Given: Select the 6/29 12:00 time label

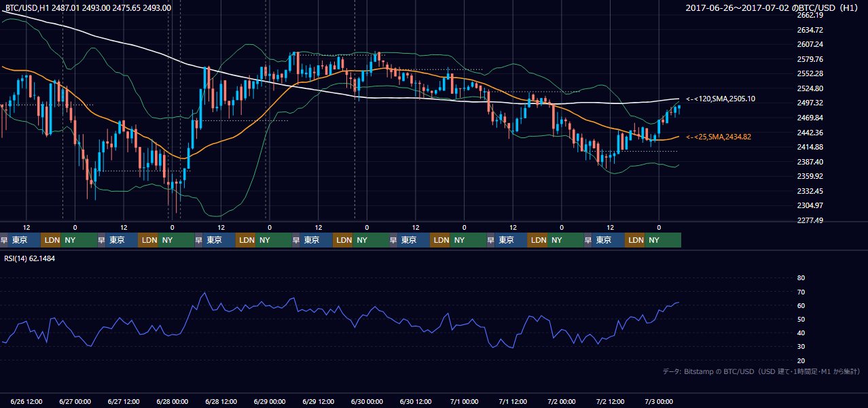Looking at the screenshot, I should click(x=319, y=402).
